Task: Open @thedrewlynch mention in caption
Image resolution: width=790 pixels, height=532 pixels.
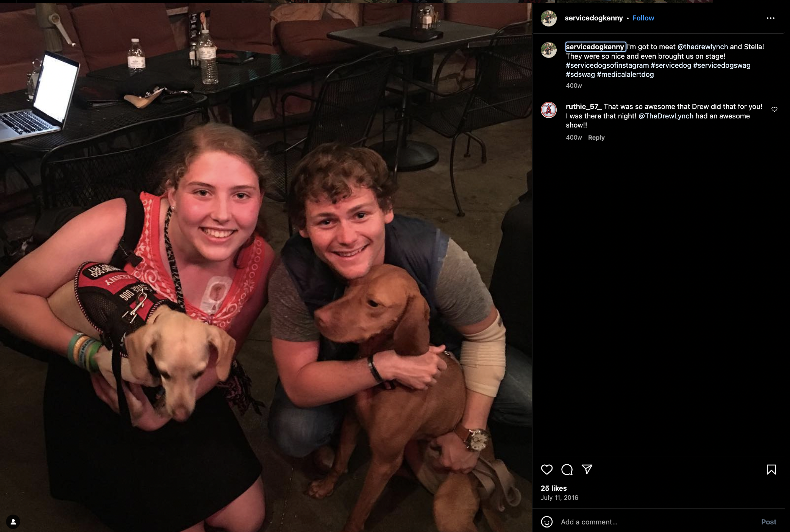Action: pyautogui.click(x=703, y=47)
